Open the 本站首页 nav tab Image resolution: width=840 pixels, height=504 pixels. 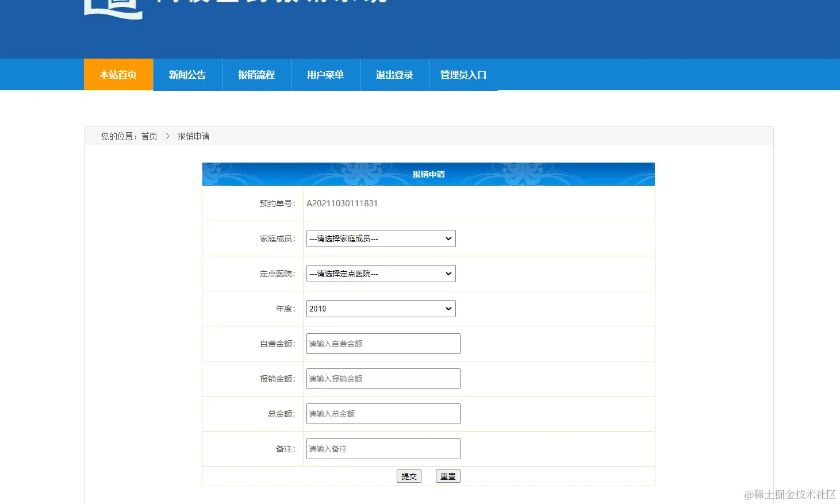[118, 75]
